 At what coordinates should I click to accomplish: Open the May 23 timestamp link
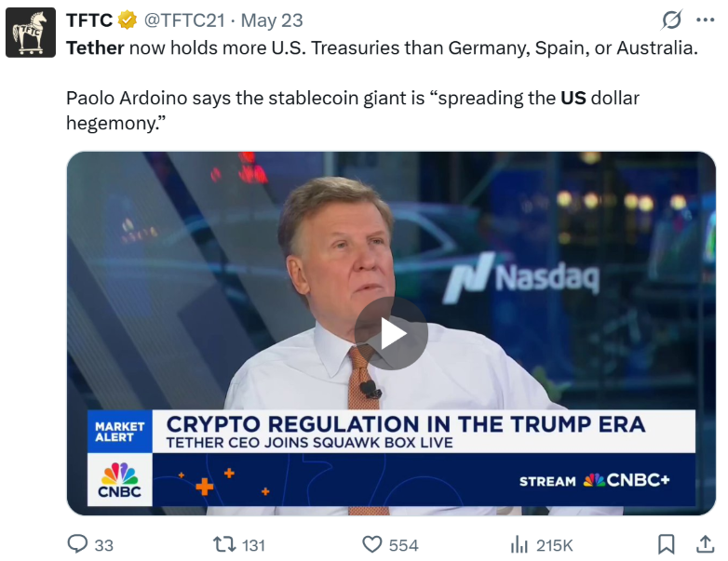pos(272,20)
